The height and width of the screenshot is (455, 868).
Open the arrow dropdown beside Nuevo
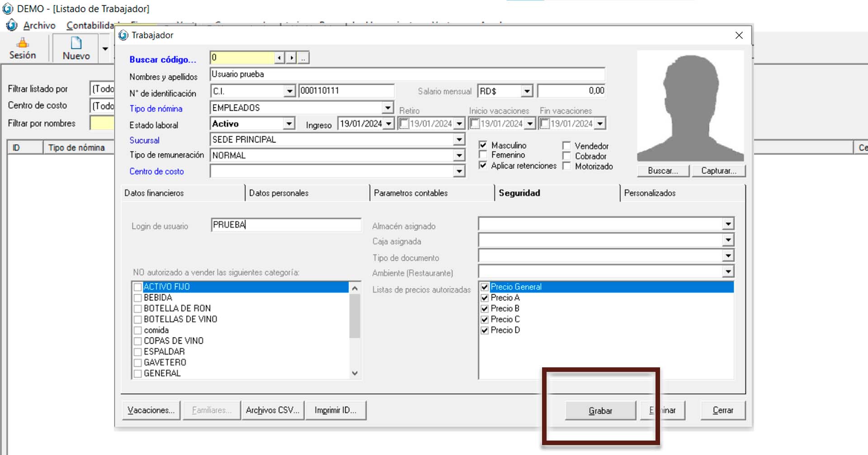coord(105,49)
